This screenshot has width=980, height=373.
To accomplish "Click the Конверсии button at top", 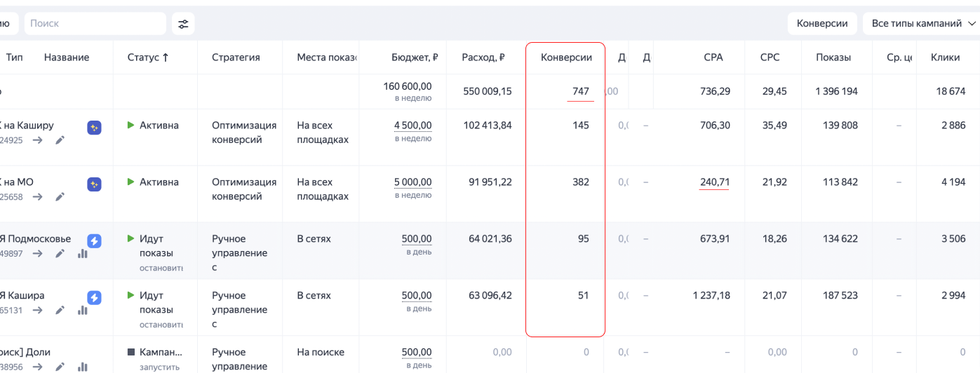I will [822, 24].
